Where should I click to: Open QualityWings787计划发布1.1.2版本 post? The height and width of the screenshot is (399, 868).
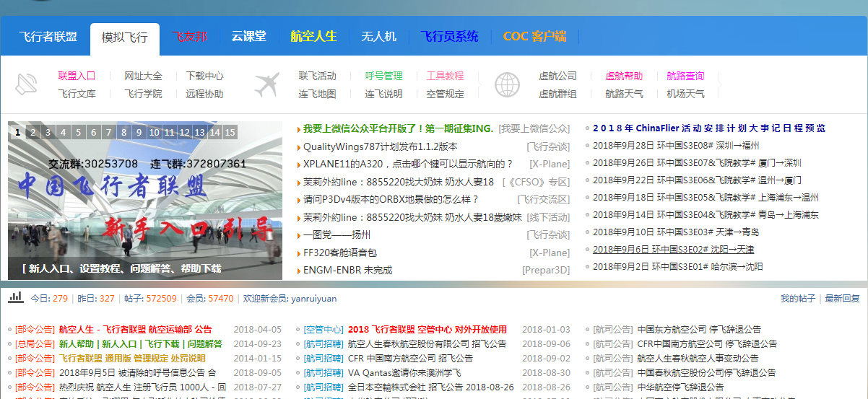(x=381, y=146)
